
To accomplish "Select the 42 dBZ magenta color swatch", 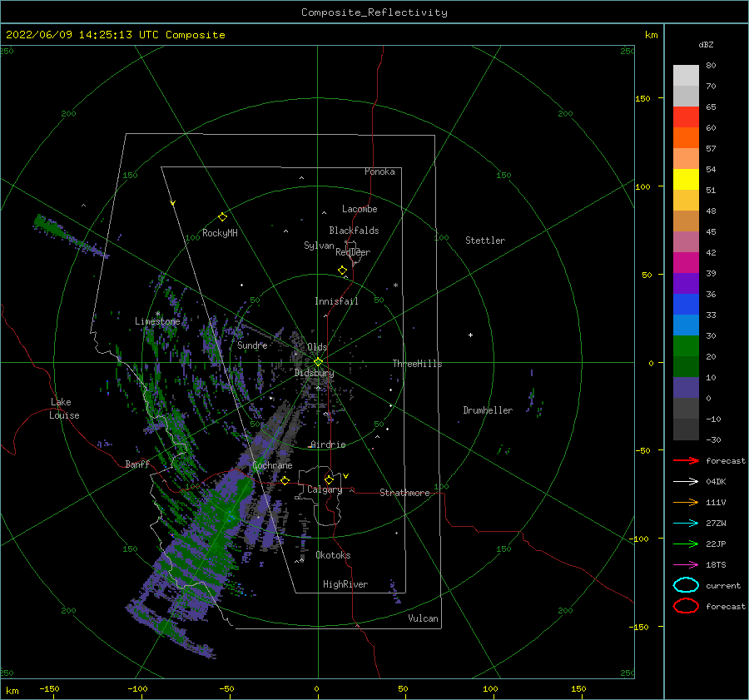I will (x=686, y=262).
